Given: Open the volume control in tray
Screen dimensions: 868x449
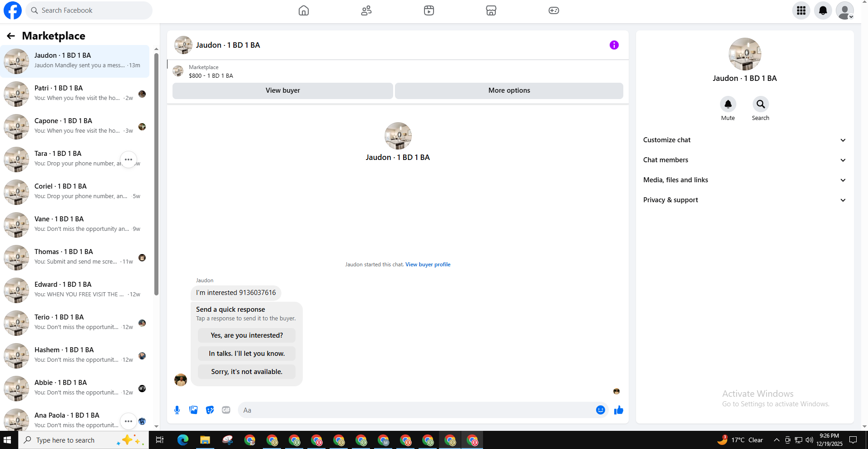Looking at the screenshot, I should 809,440.
